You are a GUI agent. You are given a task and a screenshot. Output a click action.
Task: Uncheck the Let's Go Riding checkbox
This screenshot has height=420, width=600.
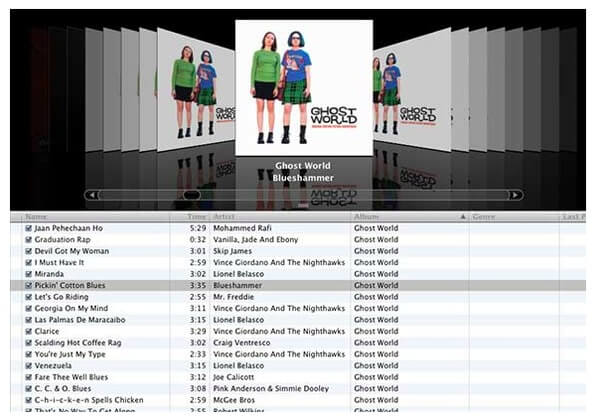coord(28,297)
